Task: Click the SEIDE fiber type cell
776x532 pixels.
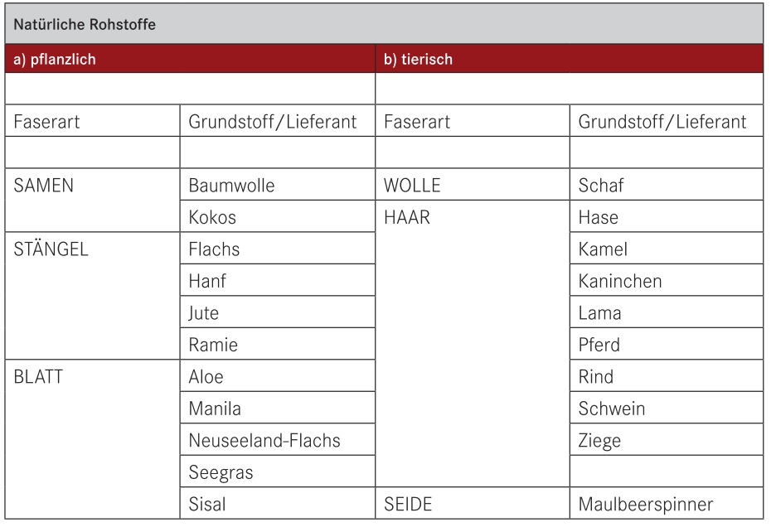Action: coord(473,503)
